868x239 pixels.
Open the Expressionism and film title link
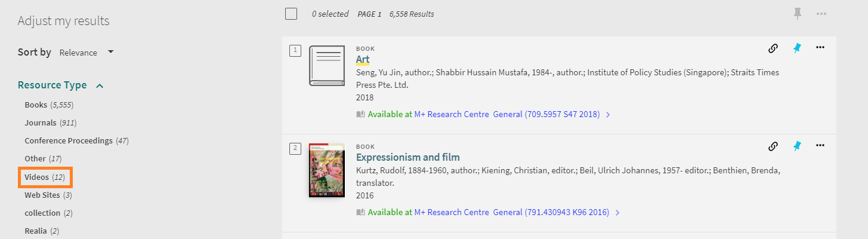407,158
